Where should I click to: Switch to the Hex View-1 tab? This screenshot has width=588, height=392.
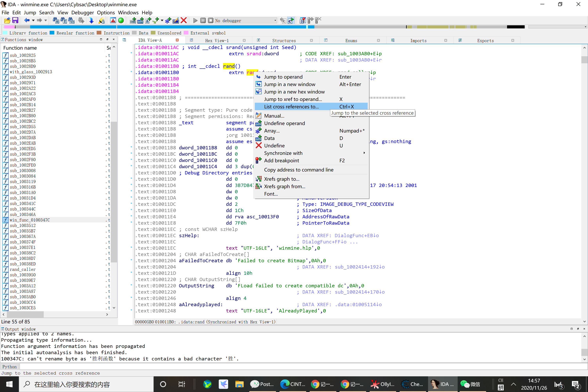click(217, 41)
